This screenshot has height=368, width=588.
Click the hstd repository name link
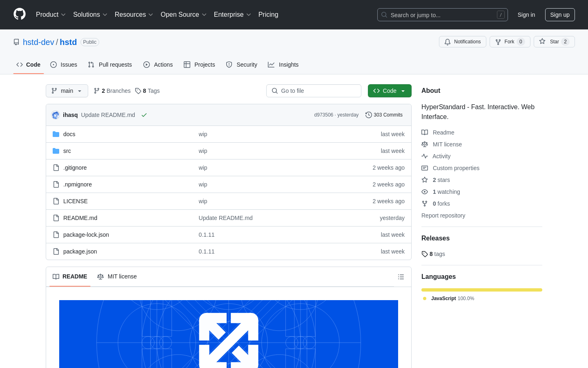click(x=68, y=42)
